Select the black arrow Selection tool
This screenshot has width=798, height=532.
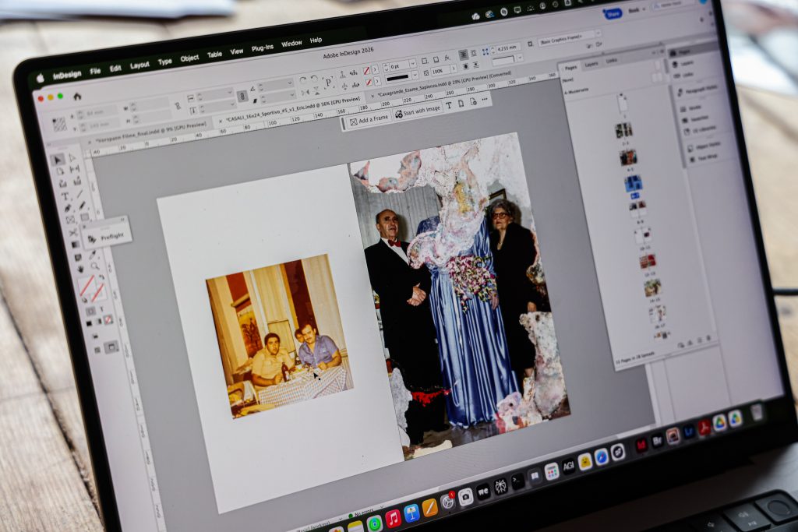pos(58,159)
